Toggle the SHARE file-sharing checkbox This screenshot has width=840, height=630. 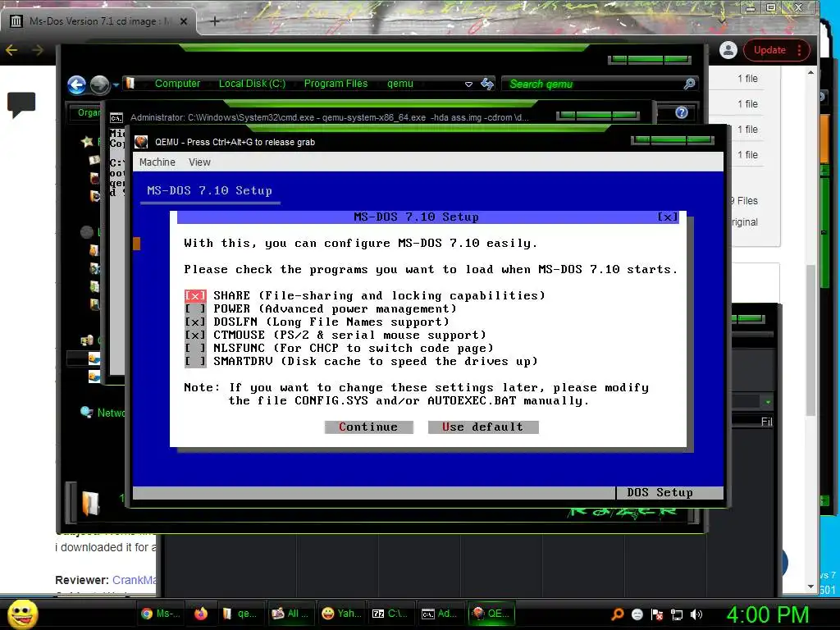pyautogui.click(x=195, y=295)
